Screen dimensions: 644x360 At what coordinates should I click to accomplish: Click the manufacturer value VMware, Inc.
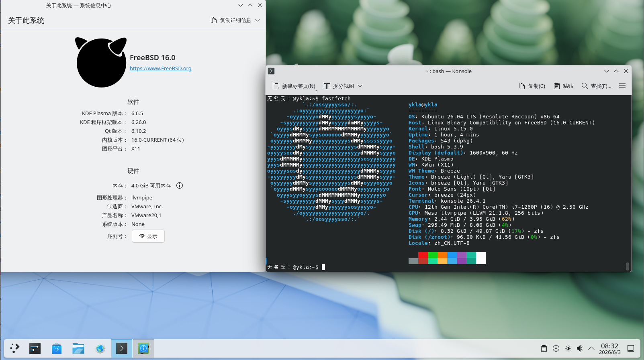click(147, 207)
